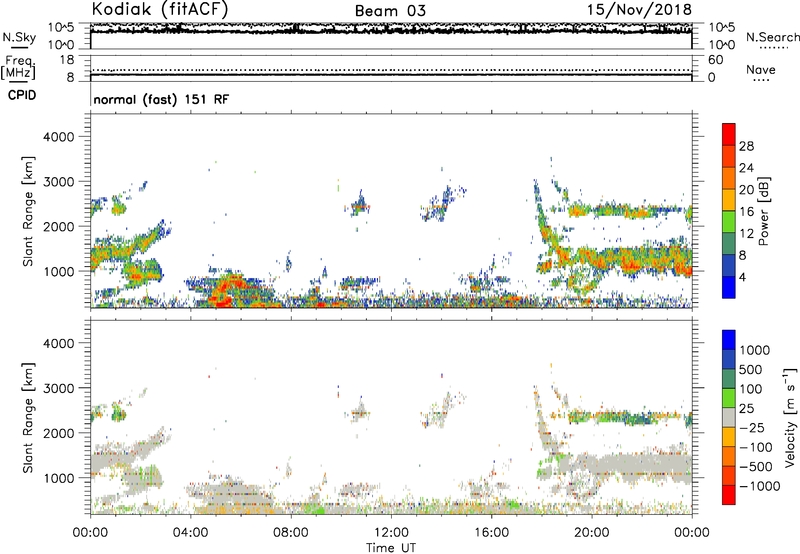Click the left '10^5' noise axis tick
The width and height of the screenshot is (800, 554).
[x=61, y=27]
